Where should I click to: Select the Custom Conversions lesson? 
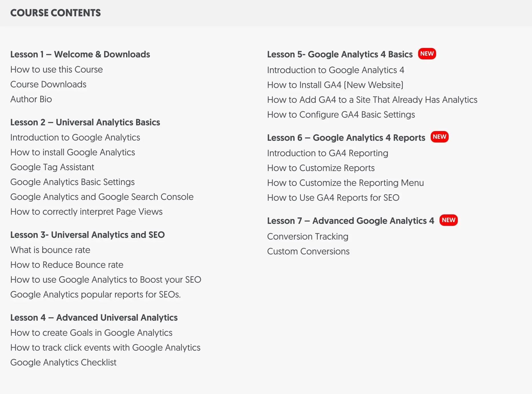click(x=308, y=251)
